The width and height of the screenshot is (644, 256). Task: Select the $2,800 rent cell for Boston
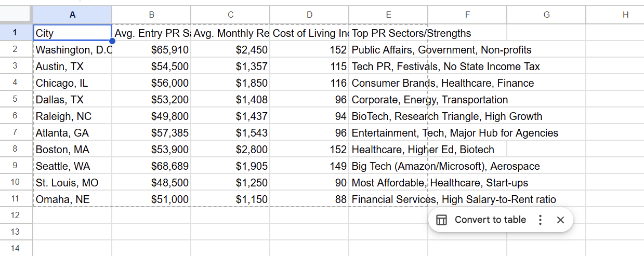pos(230,150)
